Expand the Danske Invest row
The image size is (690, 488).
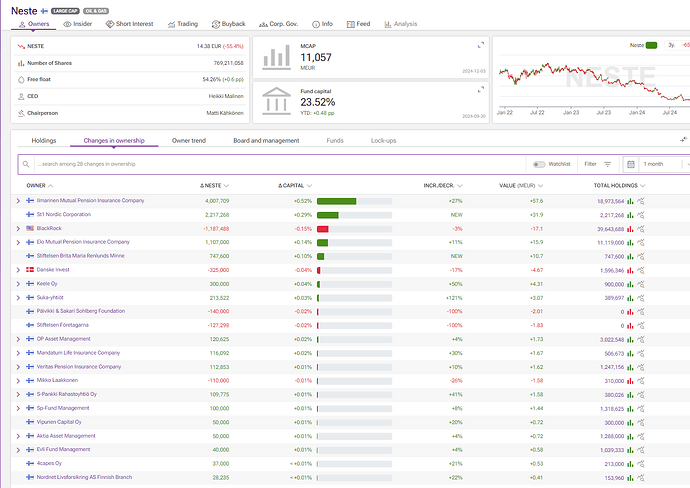(x=18, y=270)
